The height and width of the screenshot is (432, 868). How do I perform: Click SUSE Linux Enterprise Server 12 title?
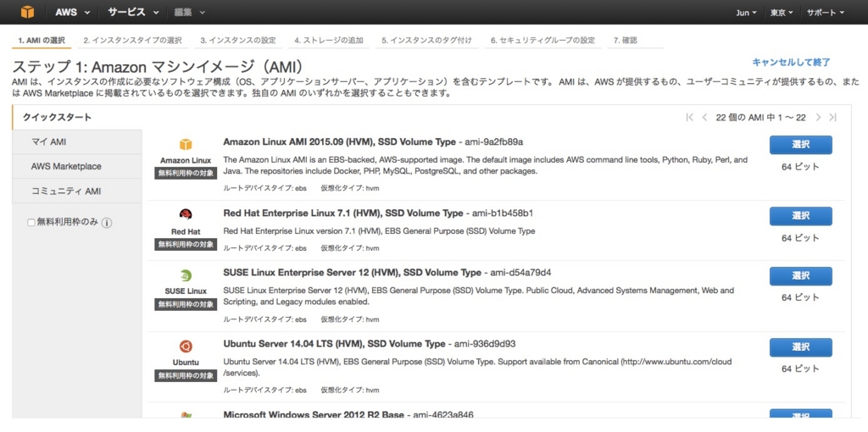tap(352, 273)
